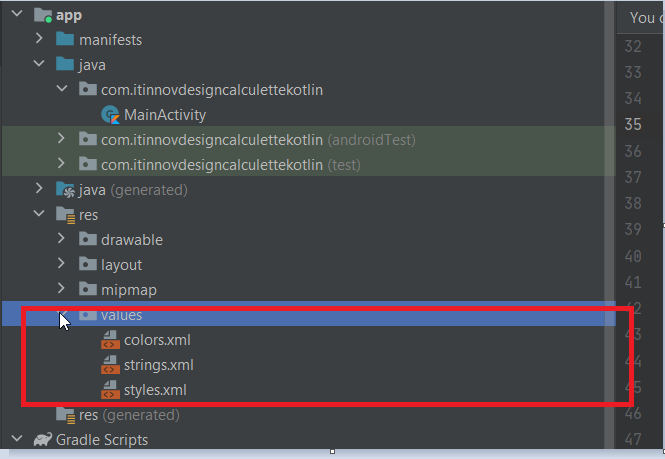The image size is (665, 459).
Task: Collapse the Gradle Scripts section
Action: pyautogui.click(x=17, y=438)
